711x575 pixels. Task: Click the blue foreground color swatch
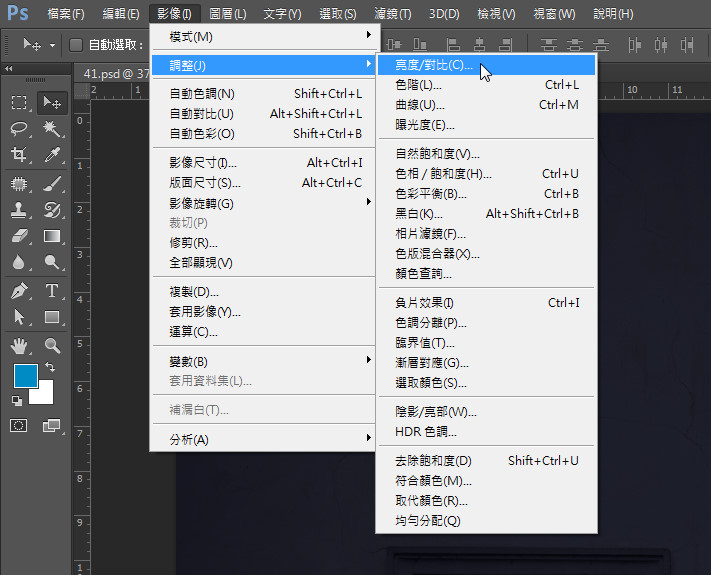tap(24, 377)
